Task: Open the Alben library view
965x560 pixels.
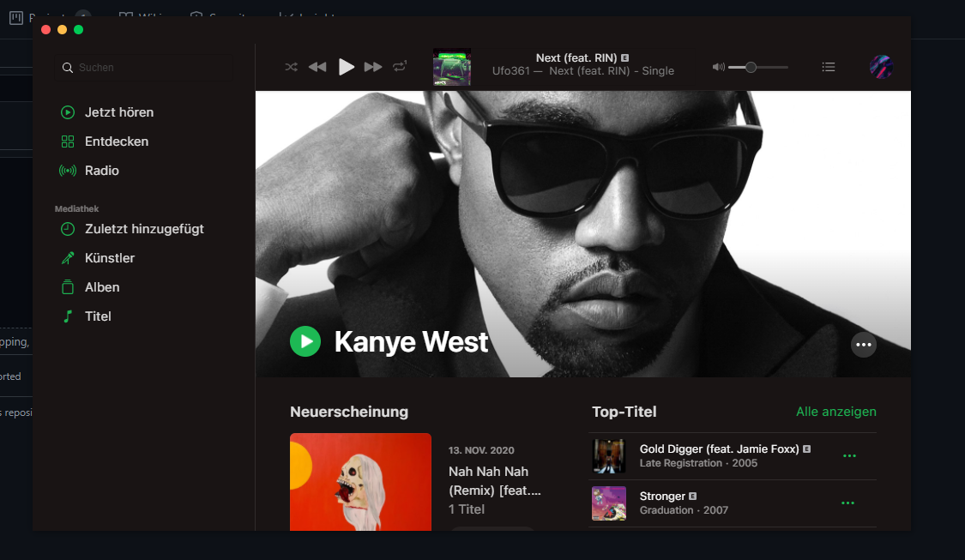Action: (x=102, y=286)
